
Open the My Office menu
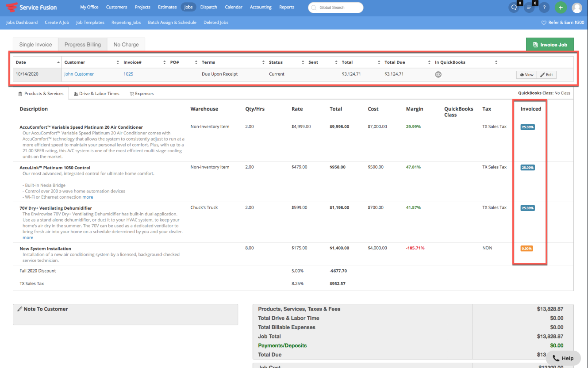point(89,7)
